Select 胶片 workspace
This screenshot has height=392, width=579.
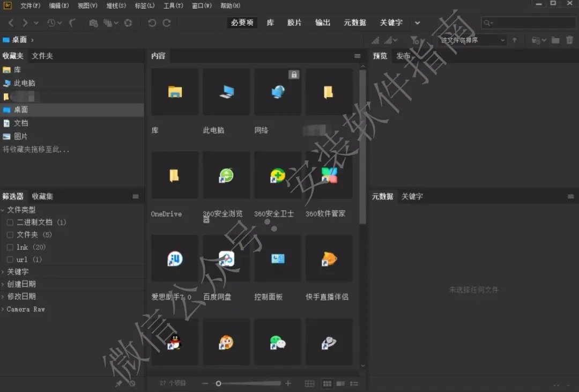(294, 23)
